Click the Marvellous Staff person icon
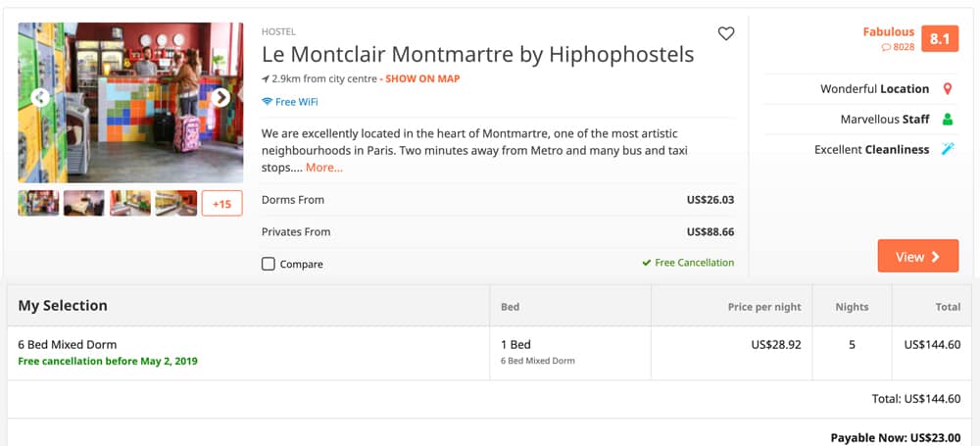 click(x=947, y=120)
